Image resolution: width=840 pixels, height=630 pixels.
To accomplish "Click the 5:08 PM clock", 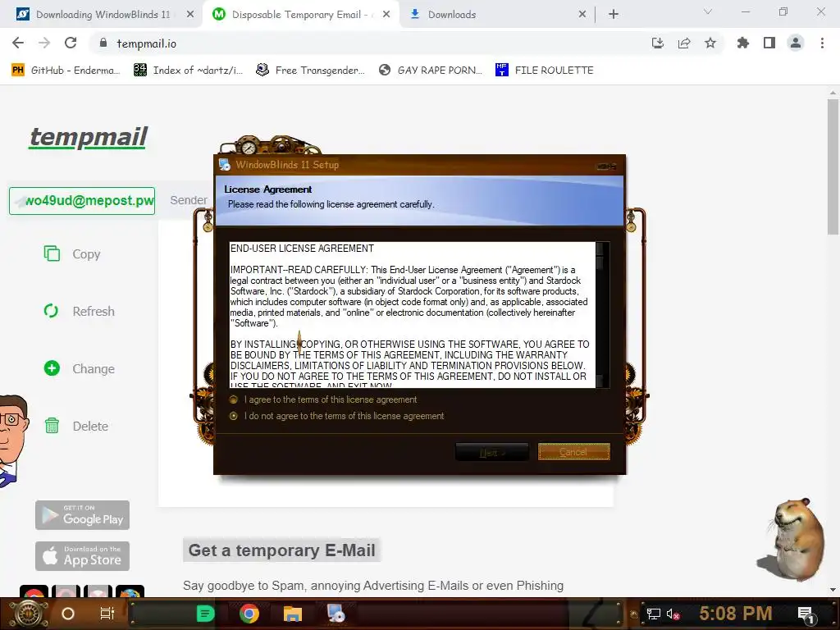I will click(x=736, y=614).
